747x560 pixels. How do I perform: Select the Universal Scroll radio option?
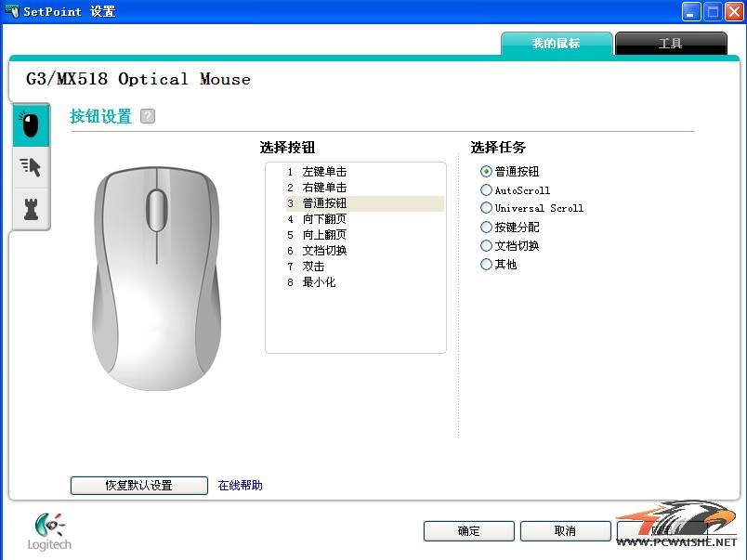[531, 208]
